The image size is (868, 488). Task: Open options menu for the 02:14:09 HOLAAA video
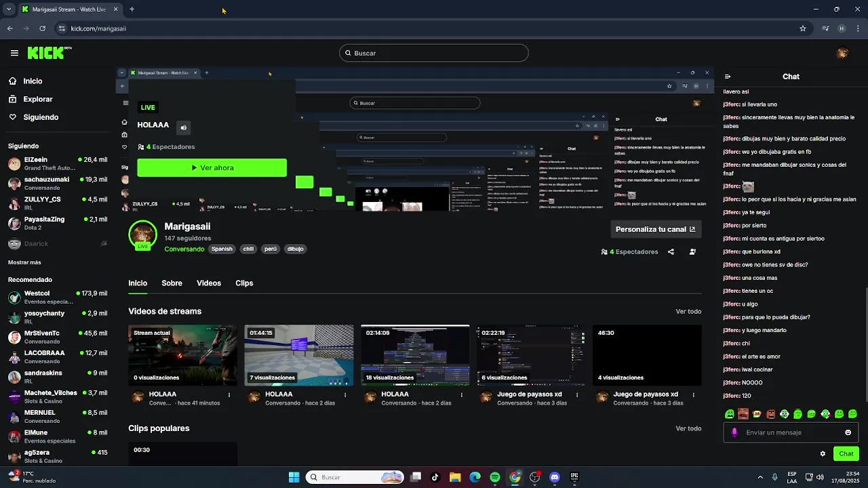point(462,394)
